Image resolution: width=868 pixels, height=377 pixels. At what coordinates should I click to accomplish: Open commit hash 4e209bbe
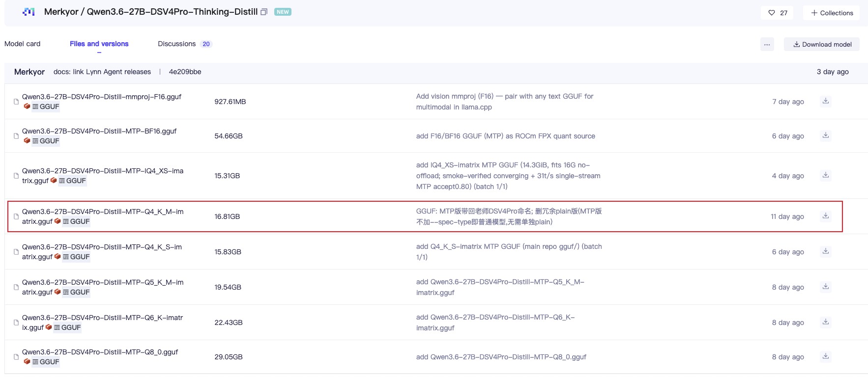(x=185, y=72)
